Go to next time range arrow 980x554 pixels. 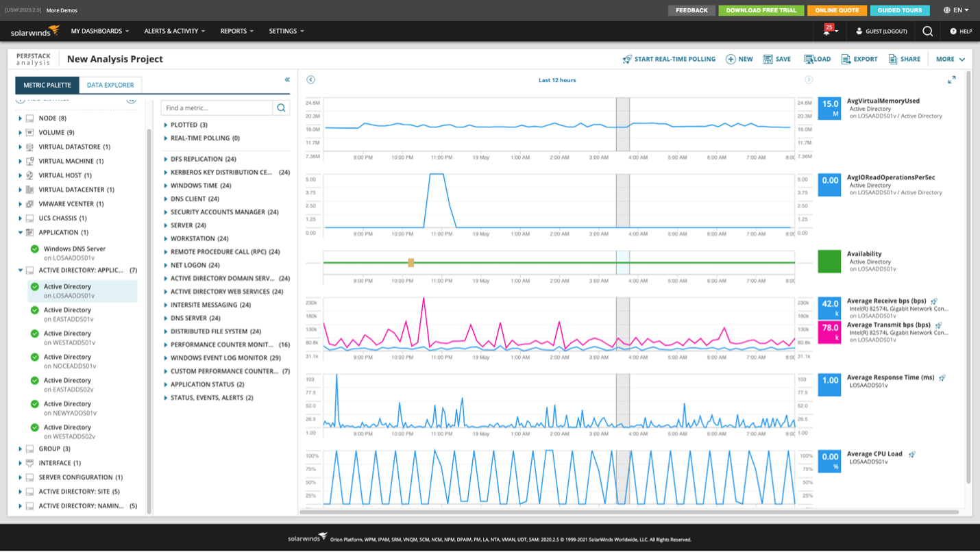pos(809,80)
